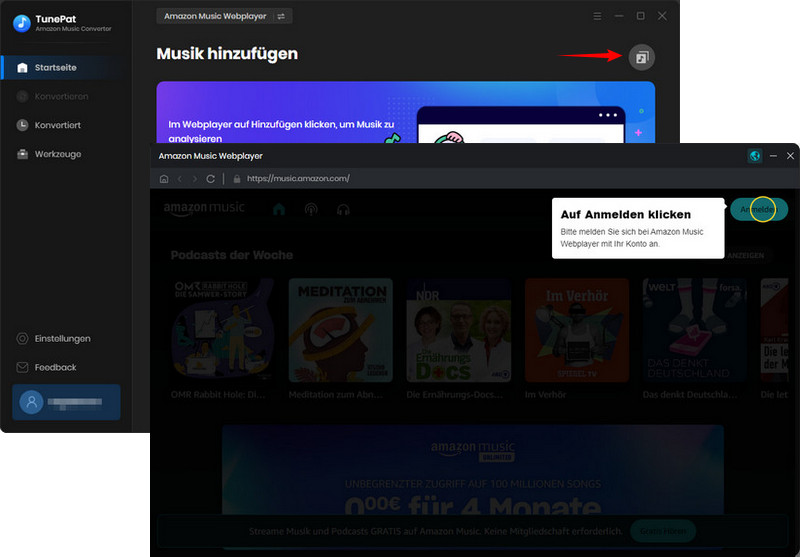
Task: Open the Amazon Music podcasts icon
Action: pos(311,209)
